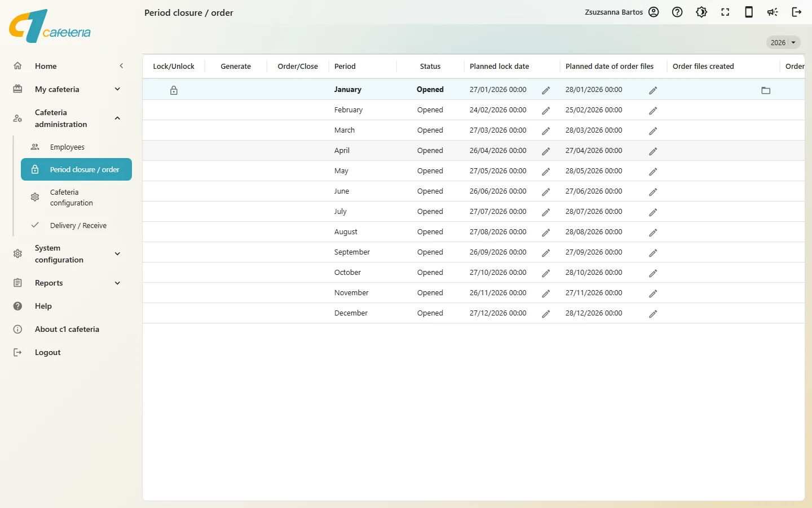
Task: Click the lock icon for January
Action: (174, 90)
